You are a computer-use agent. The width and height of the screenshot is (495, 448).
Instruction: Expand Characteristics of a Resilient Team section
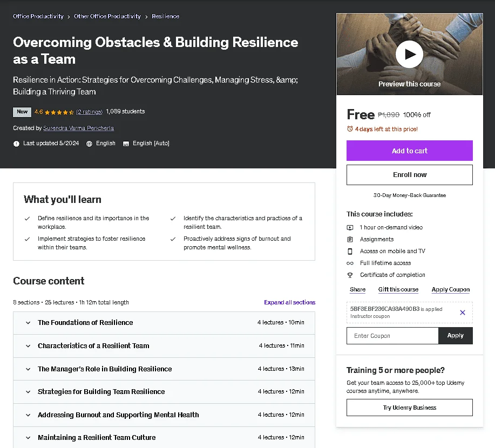point(164,345)
